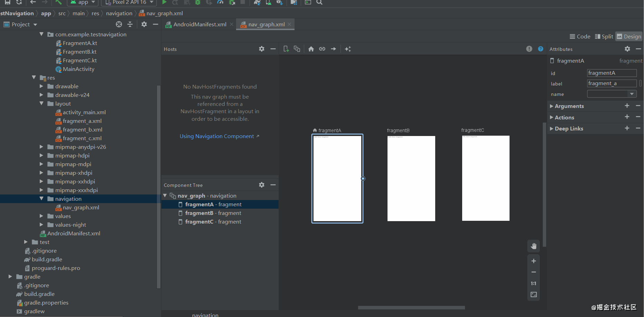Click the Auto Arrange sparkle icon

click(348, 49)
